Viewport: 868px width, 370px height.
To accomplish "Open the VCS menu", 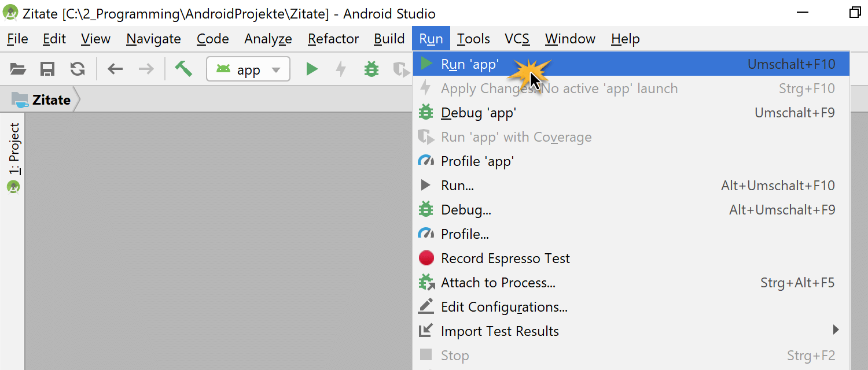I will (517, 39).
